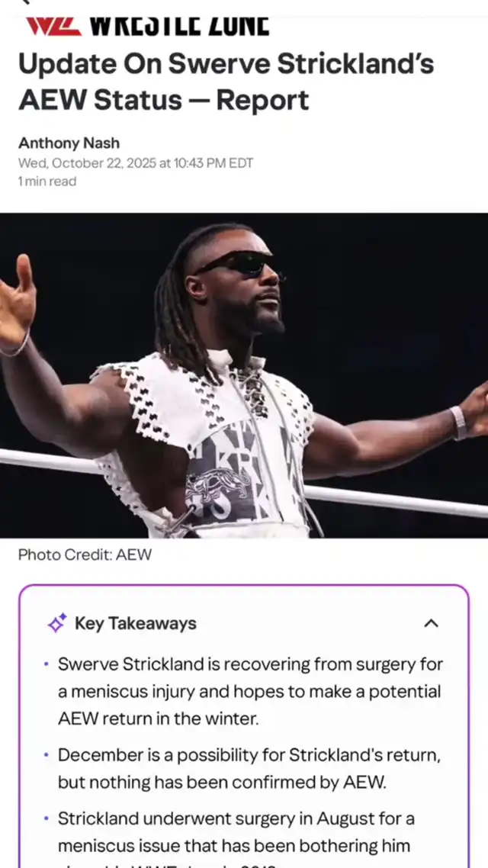488x868 pixels.
Task: Click the first takeaway bullet dot
Action: click(x=47, y=664)
